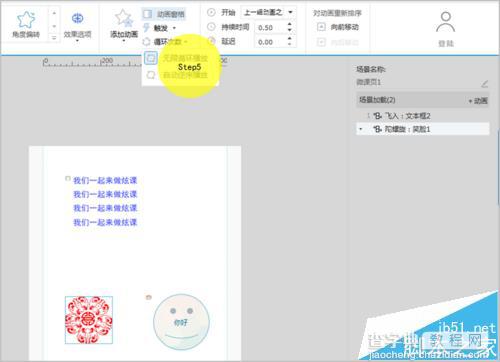Open the small arrow under 添加动画
This screenshot has height=362, width=500.
pyautogui.click(x=124, y=41)
